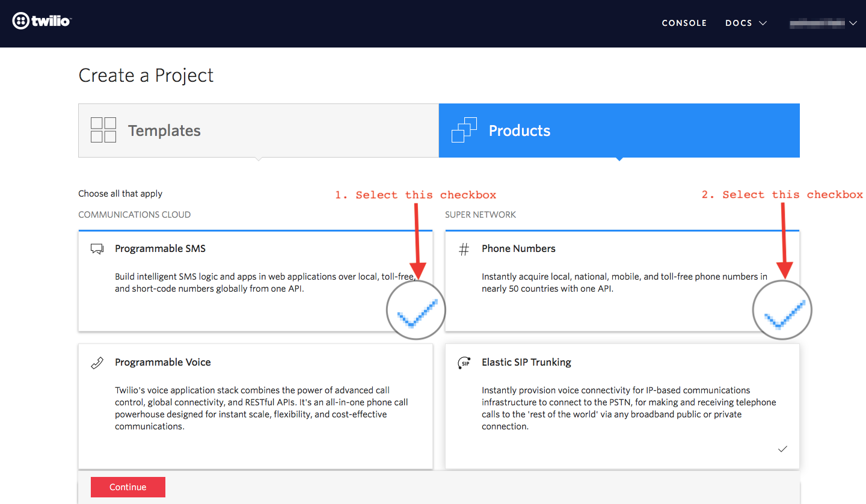This screenshot has width=866, height=504.
Task: Expand the DOCS dropdown menu
Action: click(746, 23)
